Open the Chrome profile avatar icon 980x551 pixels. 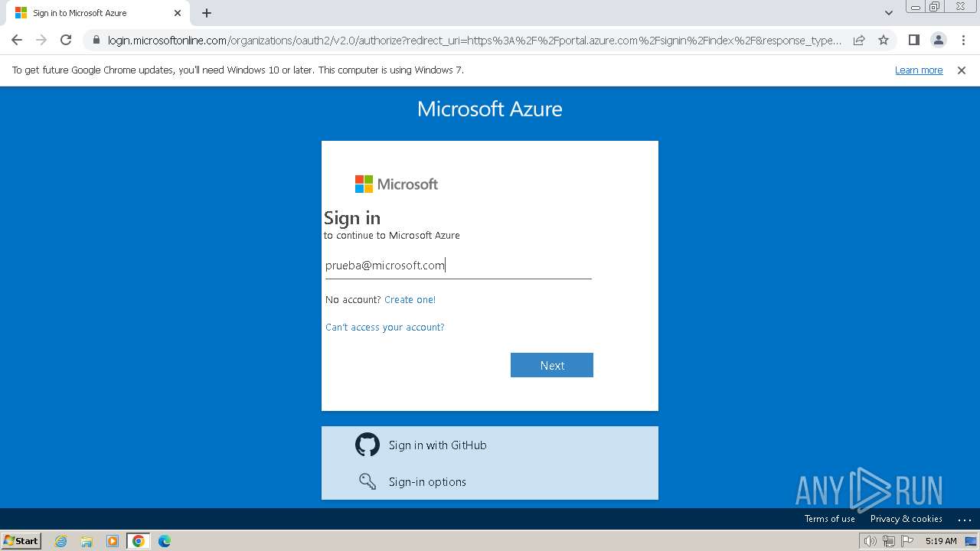click(x=938, y=40)
